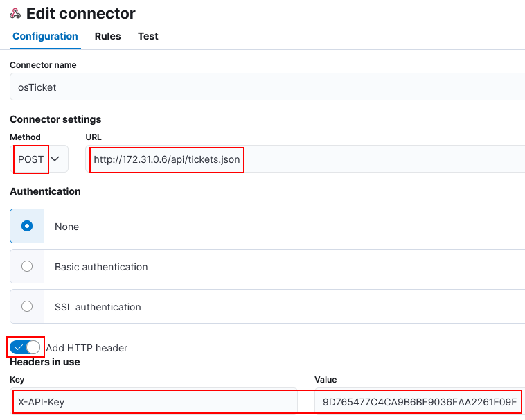Screen dimensions: 525x420
Task: Click the 'None' option card label
Action: (66, 227)
